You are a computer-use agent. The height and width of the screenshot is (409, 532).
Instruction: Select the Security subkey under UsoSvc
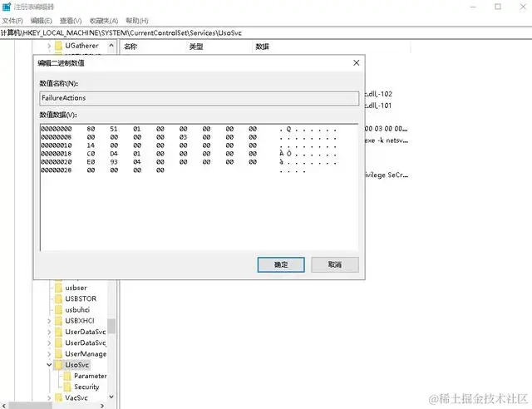pos(86,387)
